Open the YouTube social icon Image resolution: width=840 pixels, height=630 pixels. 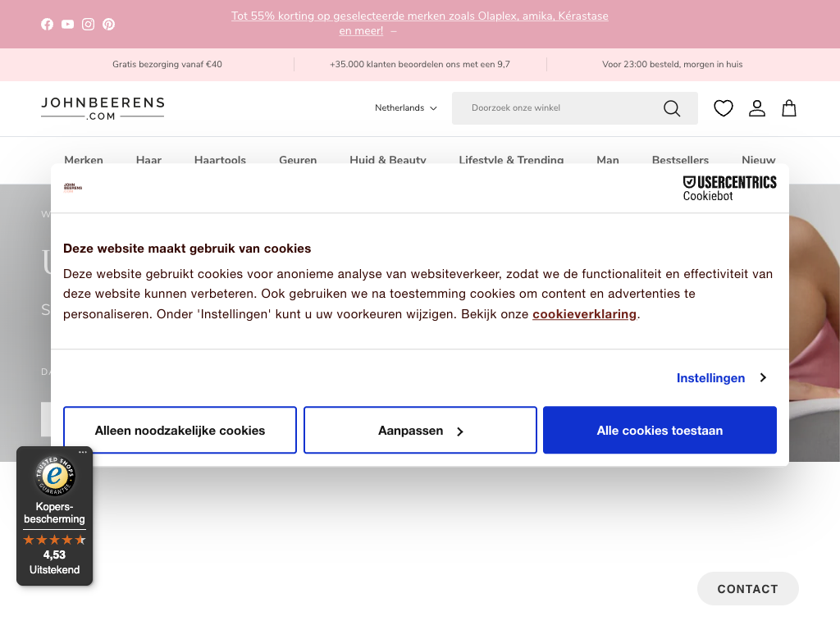[x=67, y=24]
